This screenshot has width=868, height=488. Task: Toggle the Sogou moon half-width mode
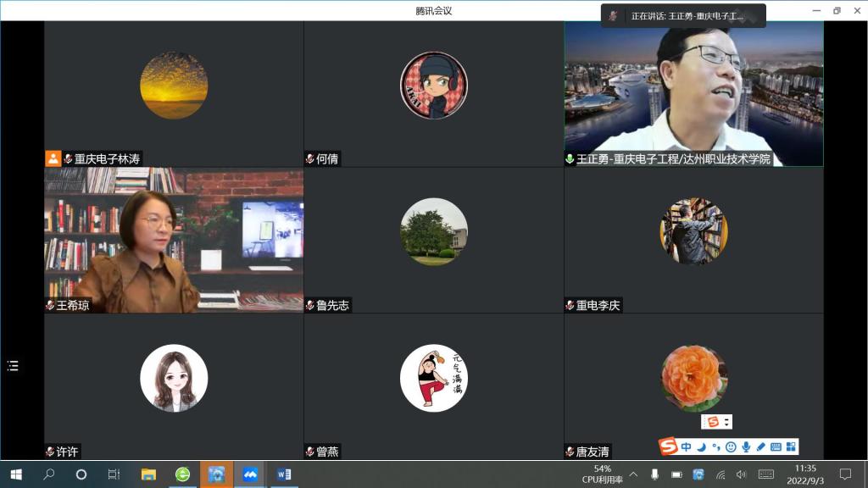[x=701, y=446]
